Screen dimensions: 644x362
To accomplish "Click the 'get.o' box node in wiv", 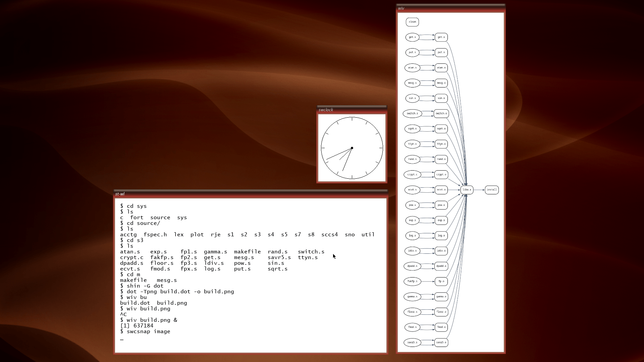I will coord(441,37).
